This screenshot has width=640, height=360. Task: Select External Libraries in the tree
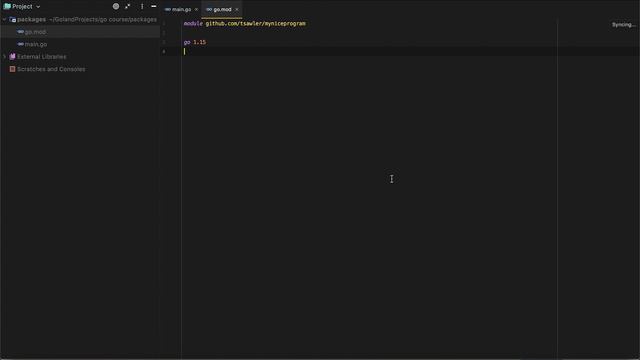pyautogui.click(x=42, y=57)
